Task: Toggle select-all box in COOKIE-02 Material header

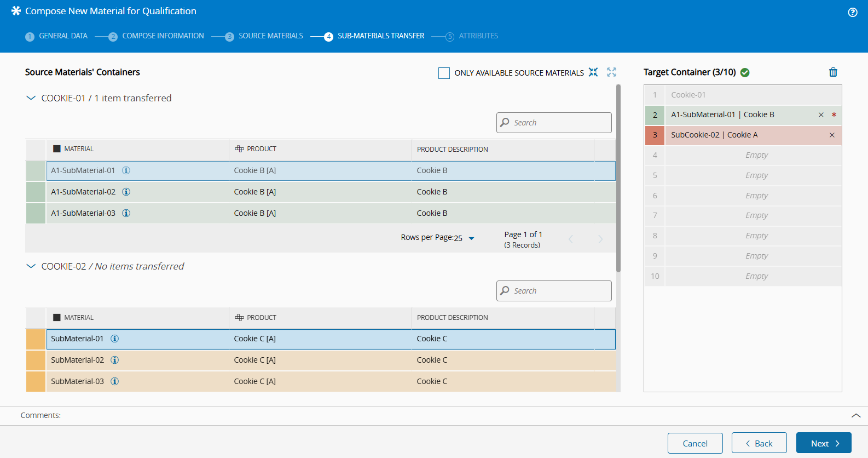Action: point(57,318)
